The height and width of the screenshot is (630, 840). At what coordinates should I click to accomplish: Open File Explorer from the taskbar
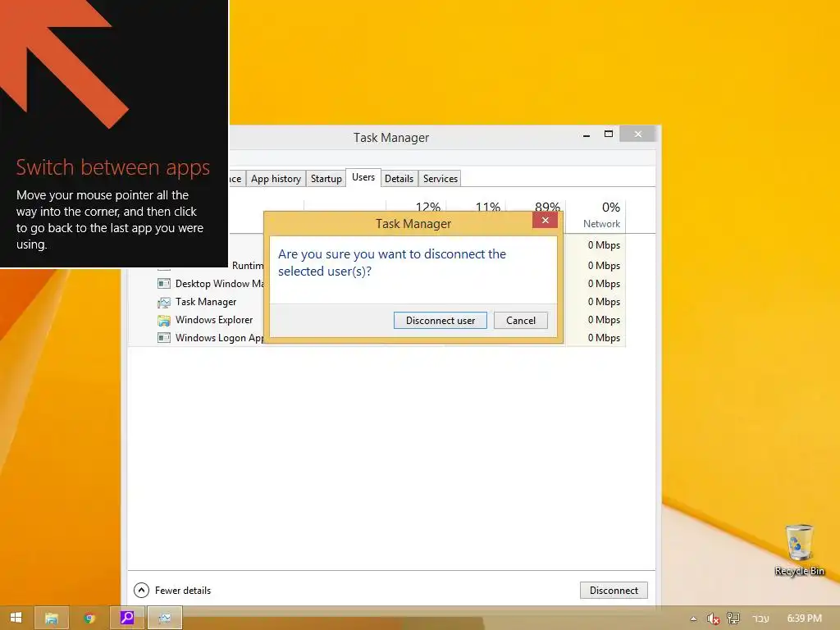tap(52, 618)
